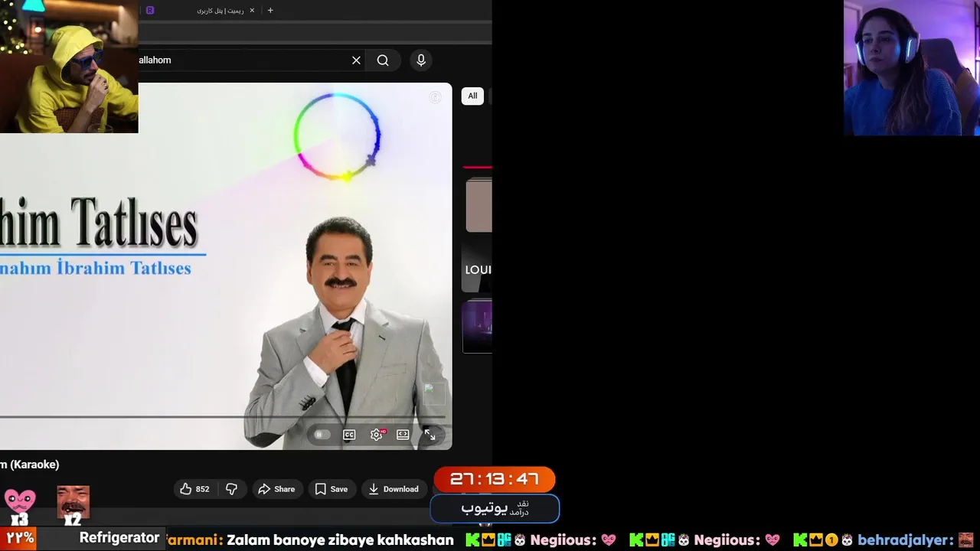Download the video

point(394,489)
